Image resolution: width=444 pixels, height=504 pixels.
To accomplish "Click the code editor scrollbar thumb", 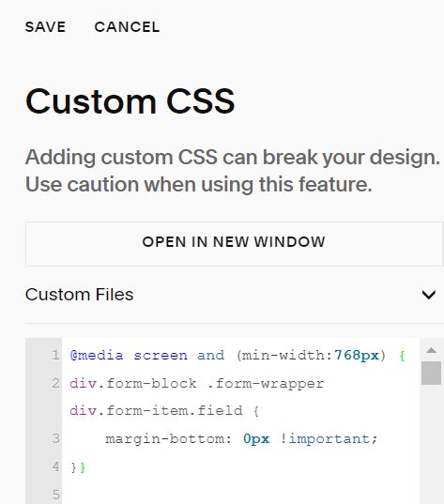I will click(431, 373).
